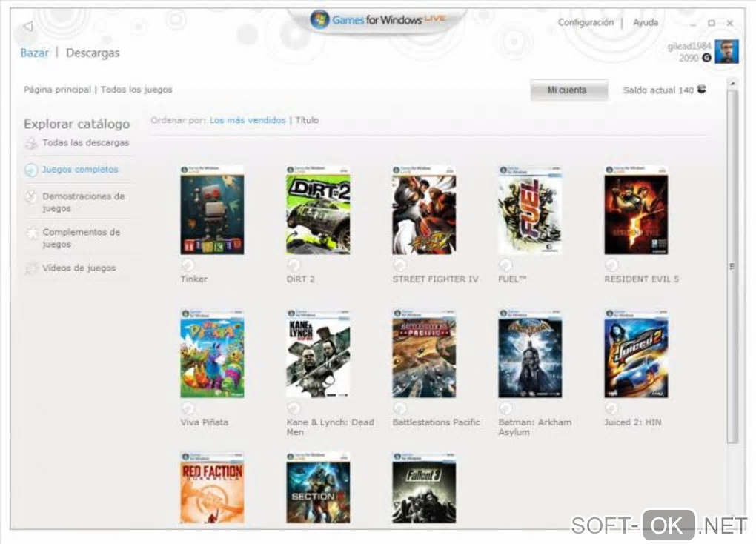Select Juegos completos category
This screenshot has width=756, height=544.
tap(80, 170)
